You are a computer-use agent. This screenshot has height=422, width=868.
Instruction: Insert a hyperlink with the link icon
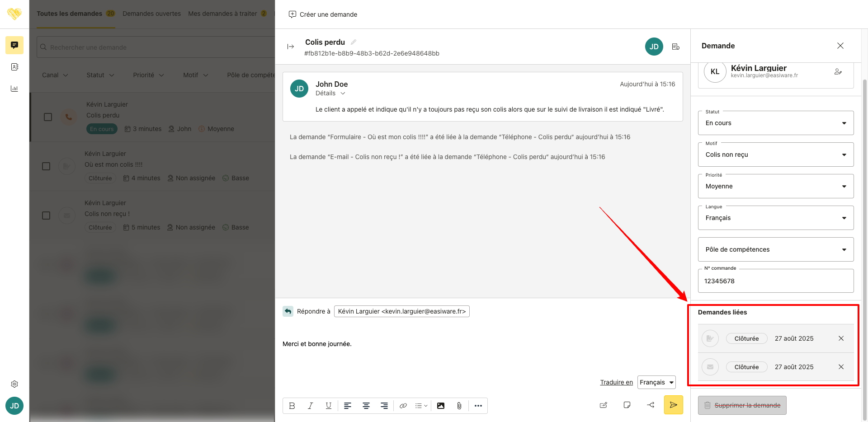coord(403,406)
